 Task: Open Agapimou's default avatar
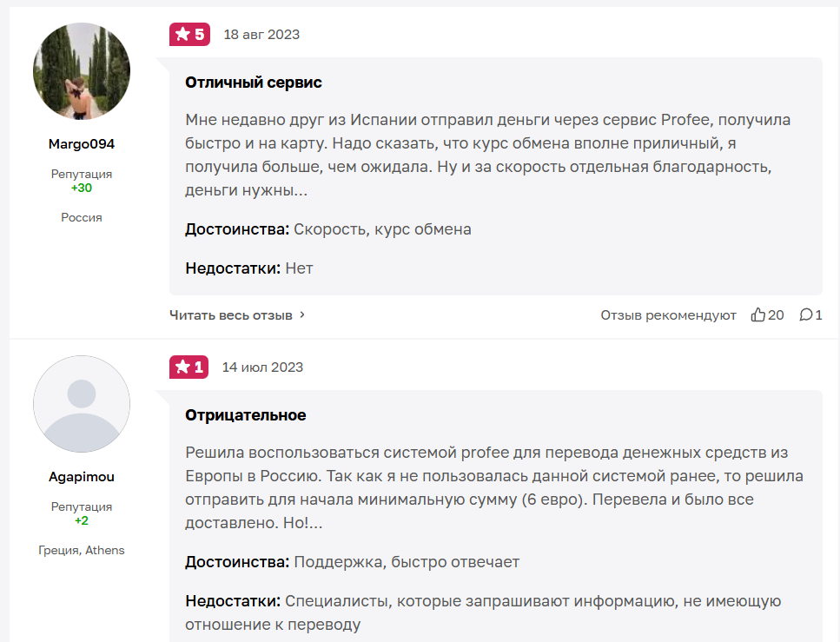[82, 404]
